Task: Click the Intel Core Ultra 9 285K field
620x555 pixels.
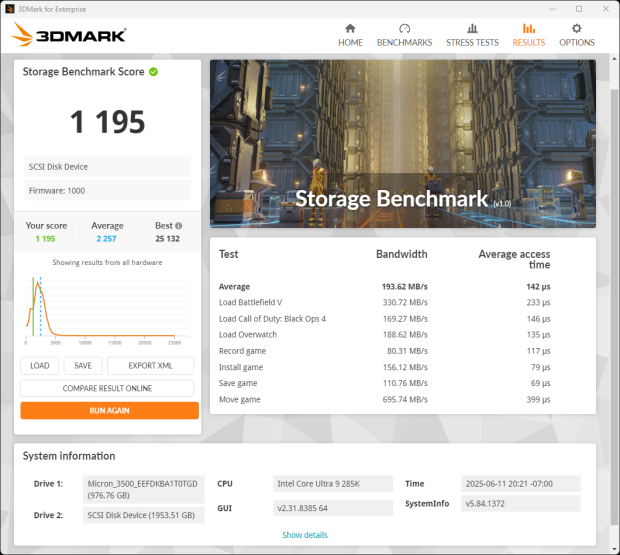Action: click(333, 484)
